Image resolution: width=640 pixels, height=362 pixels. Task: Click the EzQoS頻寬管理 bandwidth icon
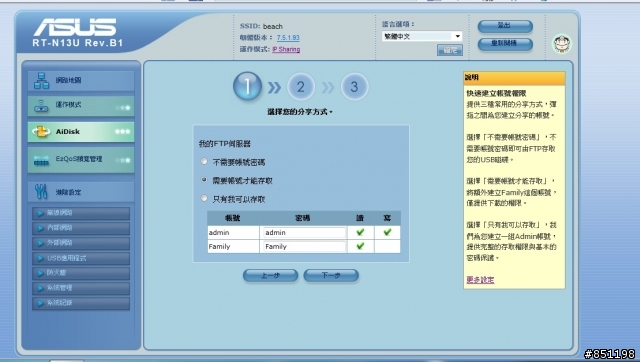(41, 160)
